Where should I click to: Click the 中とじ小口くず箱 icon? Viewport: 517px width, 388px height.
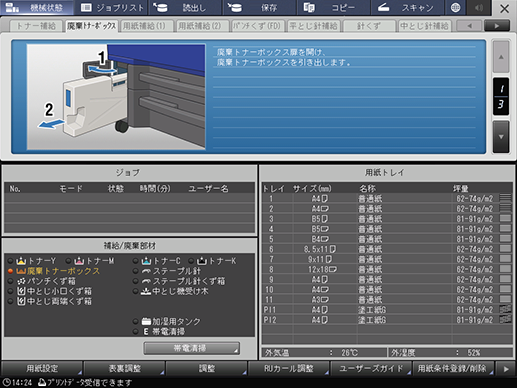pyautogui.click(x=21, y=291)
